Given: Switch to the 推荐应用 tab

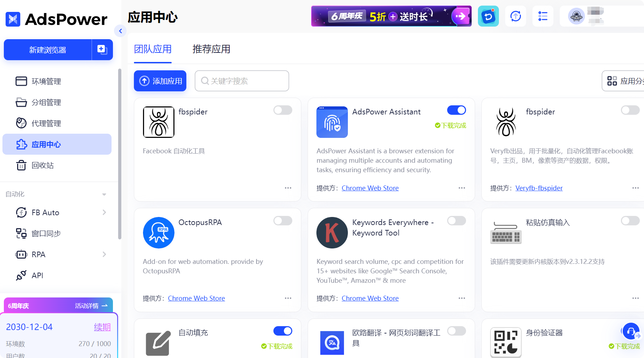Looking at the screenshot, I should coord(212,49).
